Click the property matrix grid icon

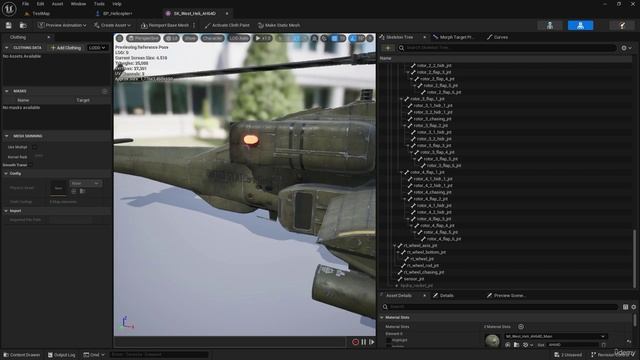point(625,307)
